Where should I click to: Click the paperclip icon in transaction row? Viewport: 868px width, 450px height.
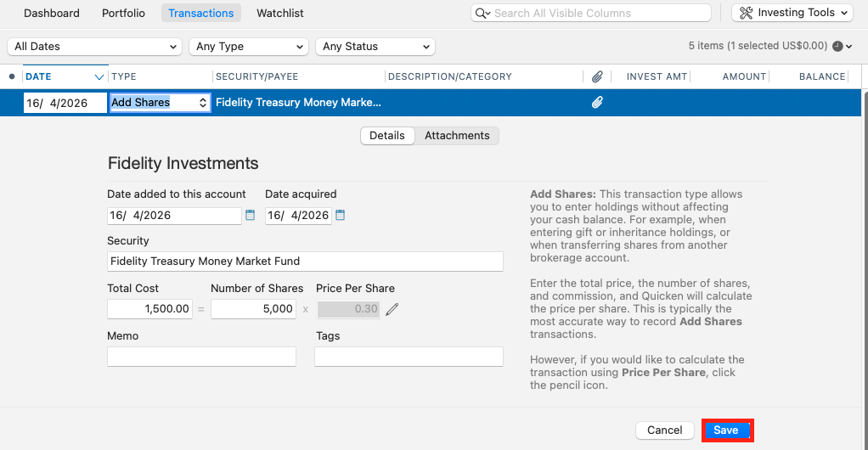tap(597, 103)
